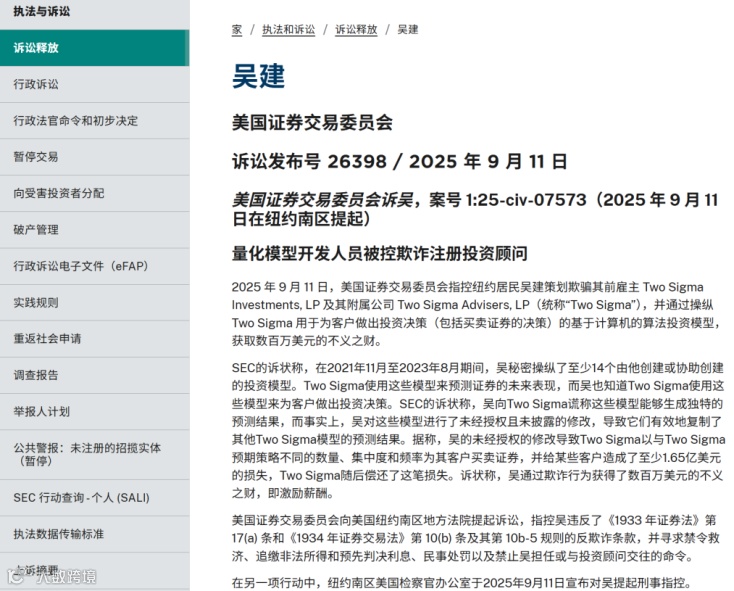The image size is (734, 591).
Task: Click paragraph beginning 美国证券交易委员会向美国纽约南区
Action: click(476, 538)
